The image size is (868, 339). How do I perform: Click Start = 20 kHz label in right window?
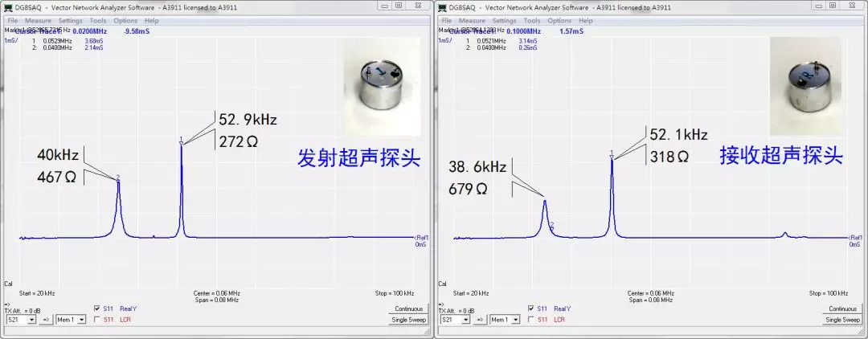tap(471, 293)
